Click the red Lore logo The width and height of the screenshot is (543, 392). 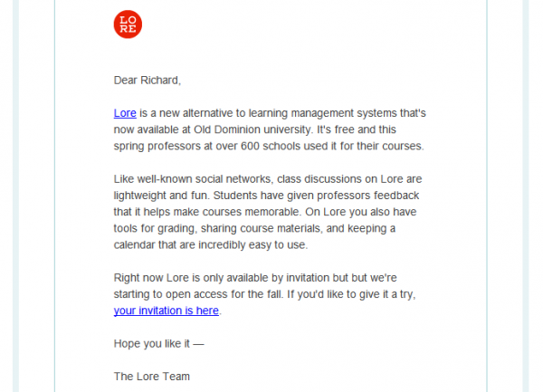pyautogui.click(x=128, y=24)
